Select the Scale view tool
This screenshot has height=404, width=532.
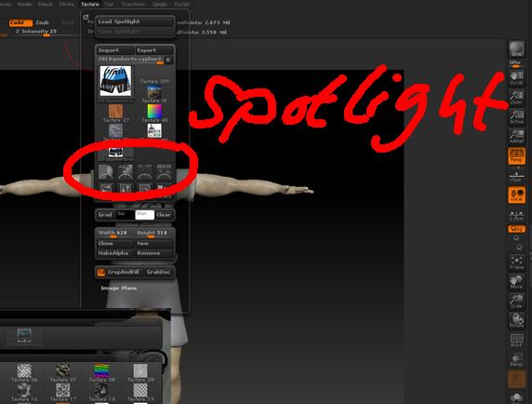pyautogui.click(x=516, y=301)
